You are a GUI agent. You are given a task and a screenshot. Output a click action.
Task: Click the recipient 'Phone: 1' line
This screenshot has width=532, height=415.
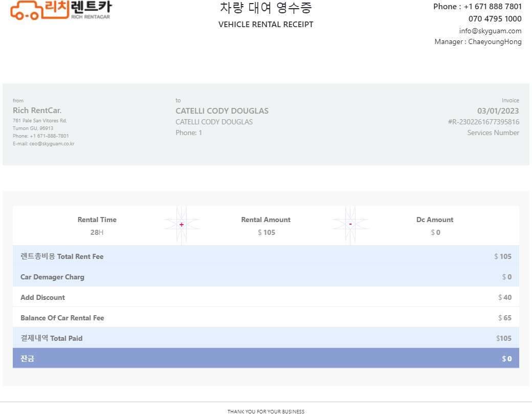189,133
